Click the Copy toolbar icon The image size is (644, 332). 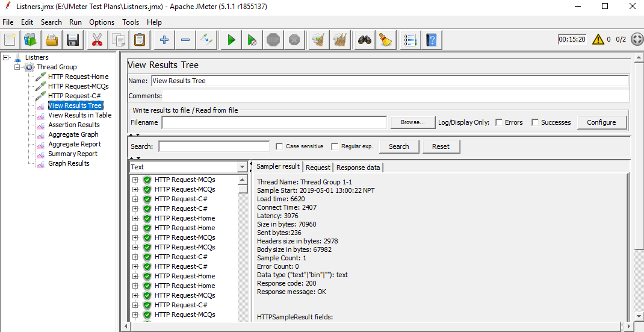(x=119, y=40)
